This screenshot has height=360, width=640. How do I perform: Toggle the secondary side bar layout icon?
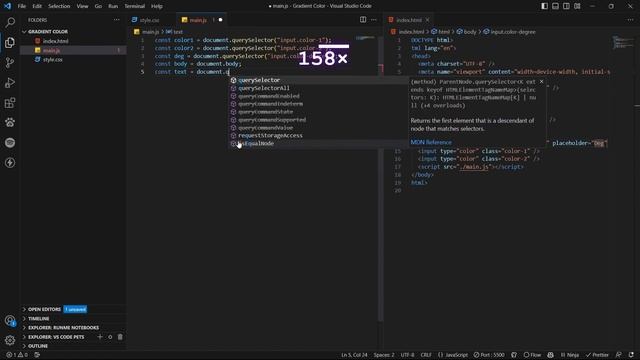[566, 6]
